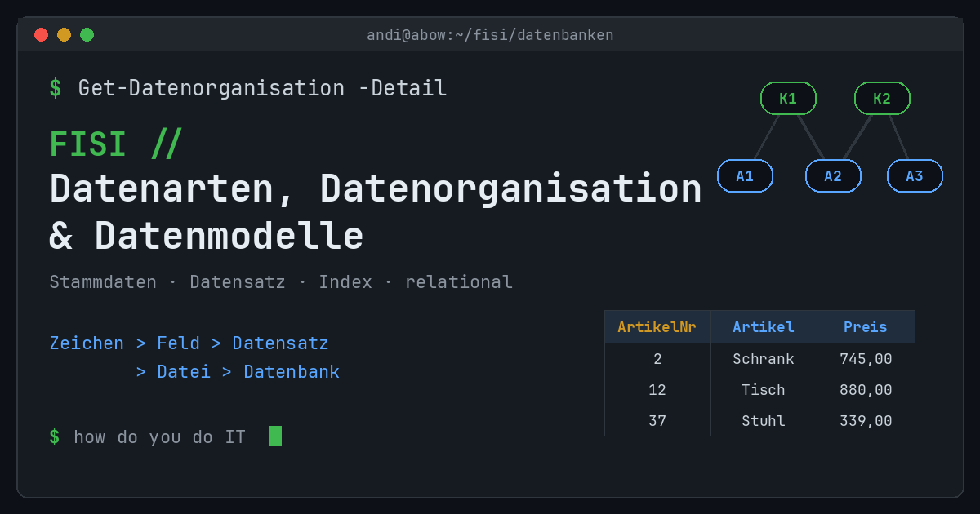The image size is (980, 514).
Task: Select the A2 node in the diagram
Action: [833, 176]
